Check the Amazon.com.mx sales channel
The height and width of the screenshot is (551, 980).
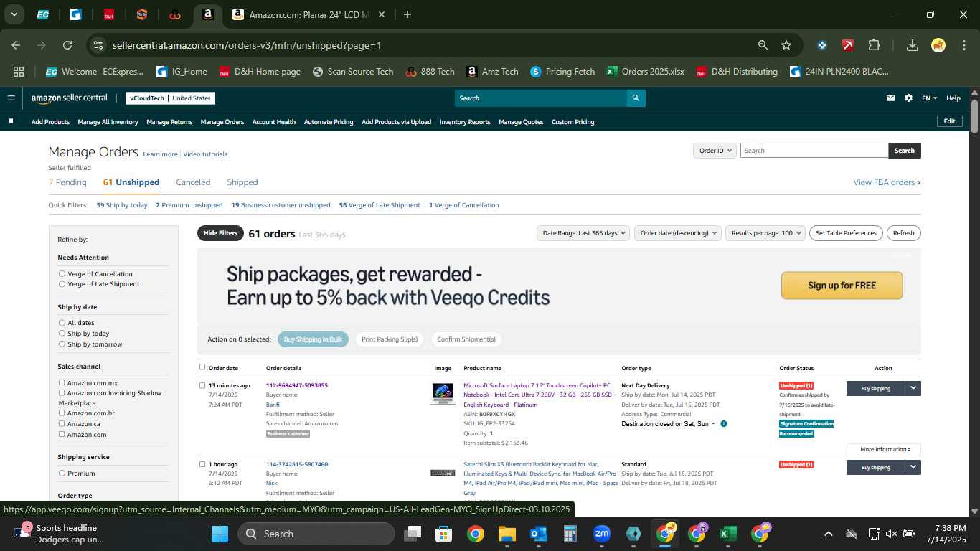62,382
